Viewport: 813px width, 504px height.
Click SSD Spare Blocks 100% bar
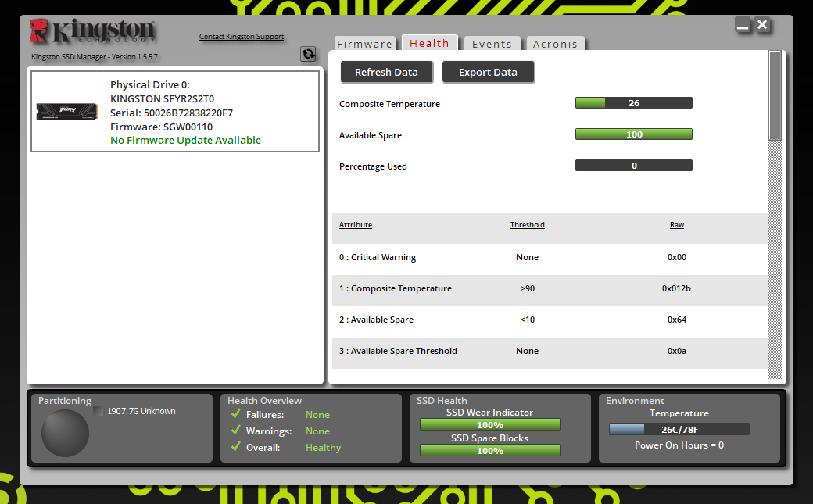click(490, 451)
